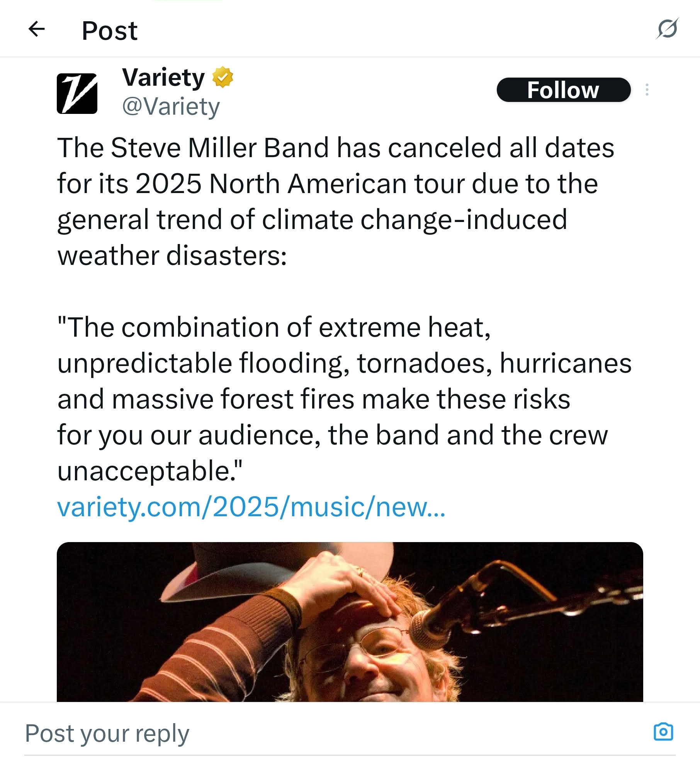Tap the cowboy hat in the photo
The height and width of the screenshot is (761, 700).
[x=247, y=571]
